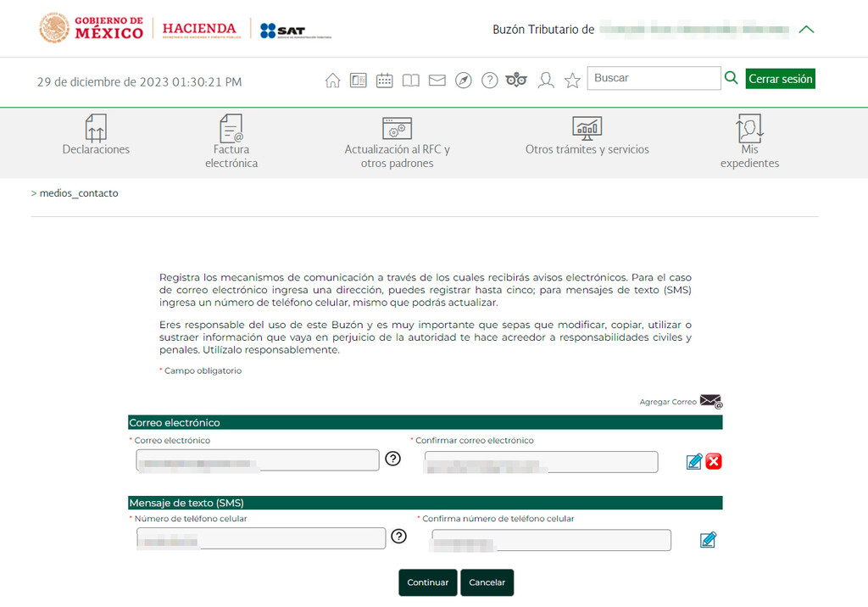The width and height of the screenshot is (868, 607).
Task: Click the star favorites icon
Action: tap(572, 79)
